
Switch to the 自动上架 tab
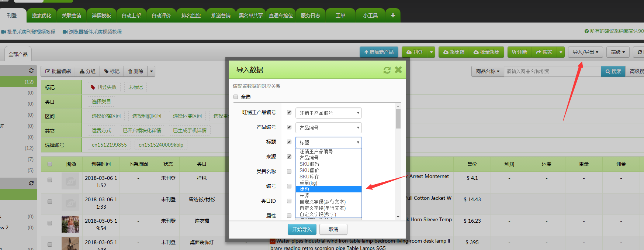[131, 16]
